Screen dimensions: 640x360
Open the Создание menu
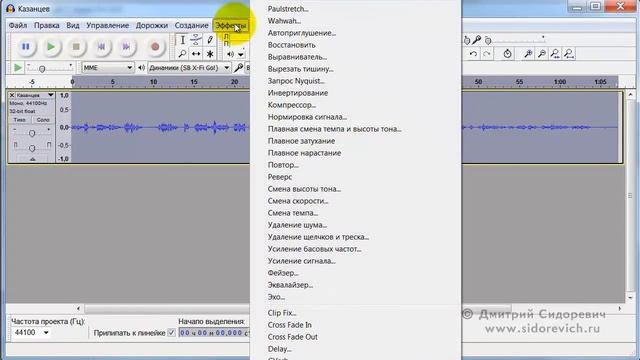coord(191,25)
